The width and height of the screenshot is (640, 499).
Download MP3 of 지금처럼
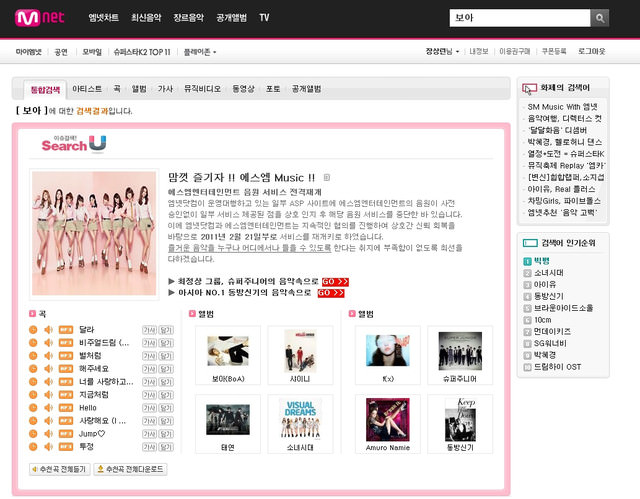(66, 395)
